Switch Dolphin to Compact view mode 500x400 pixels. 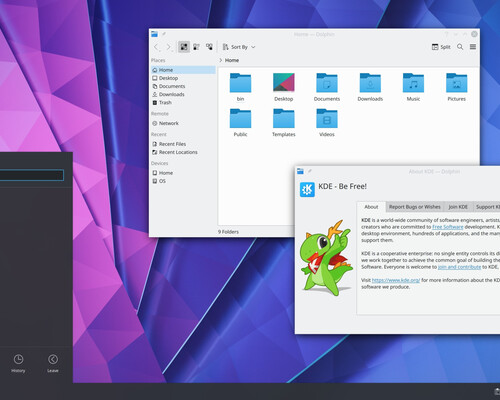(x=197, y=47)
